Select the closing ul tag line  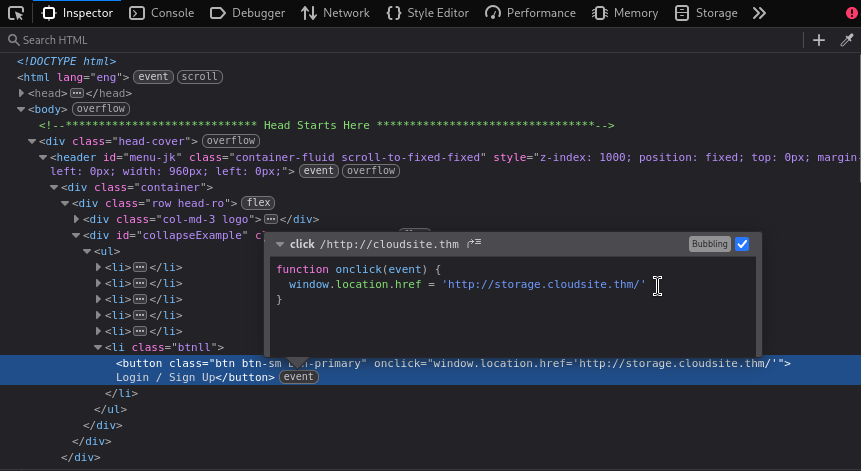[110, 409]
